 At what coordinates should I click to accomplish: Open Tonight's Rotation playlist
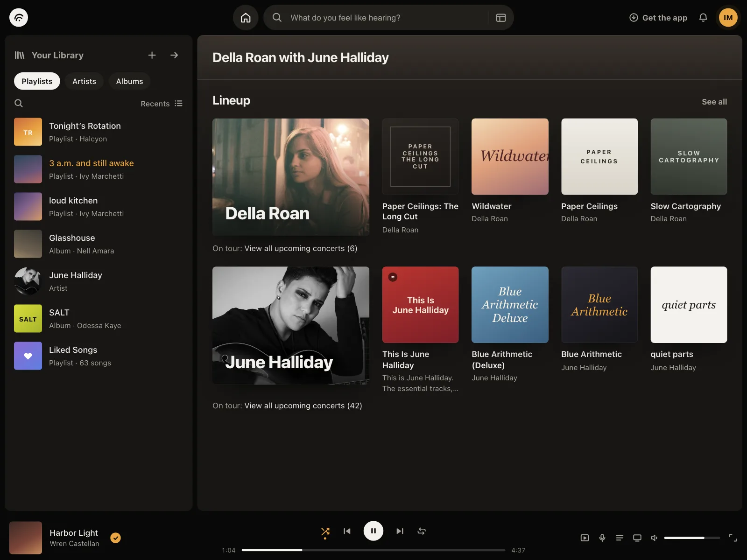[99, 132]
